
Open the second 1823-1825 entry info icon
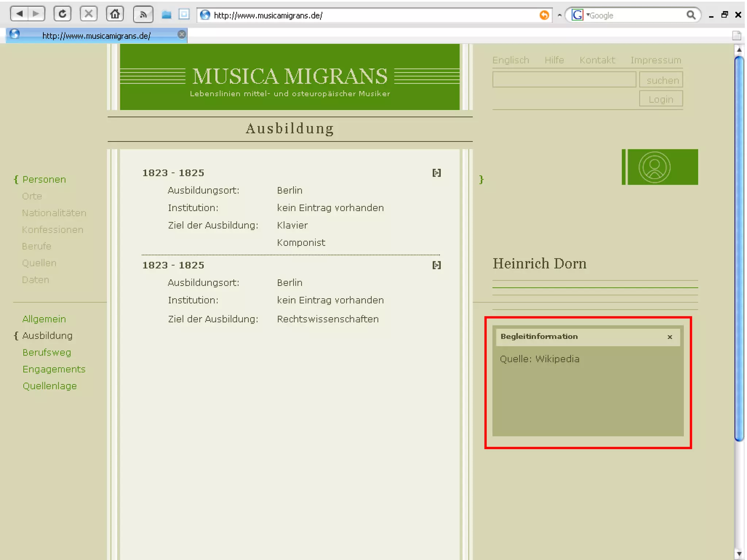pyautogui.click(x=436, y=265)
